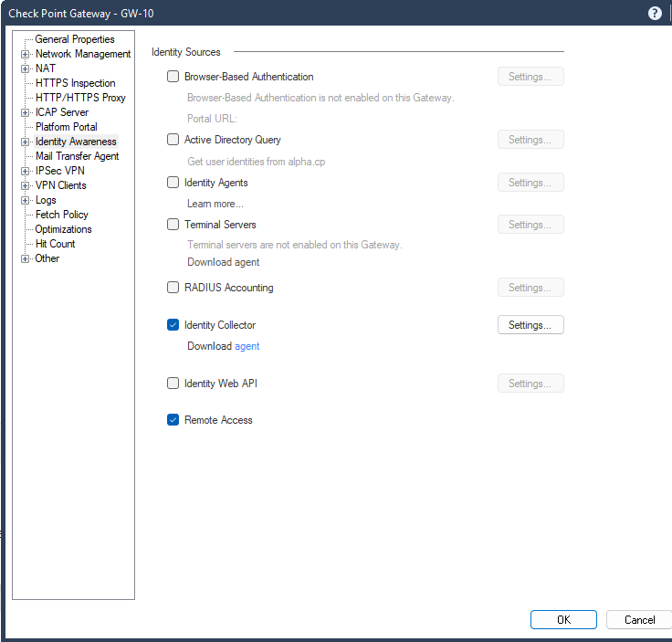Click the Cancel button
The width and height of the screenshot is (672, 642).
point(639,620)
